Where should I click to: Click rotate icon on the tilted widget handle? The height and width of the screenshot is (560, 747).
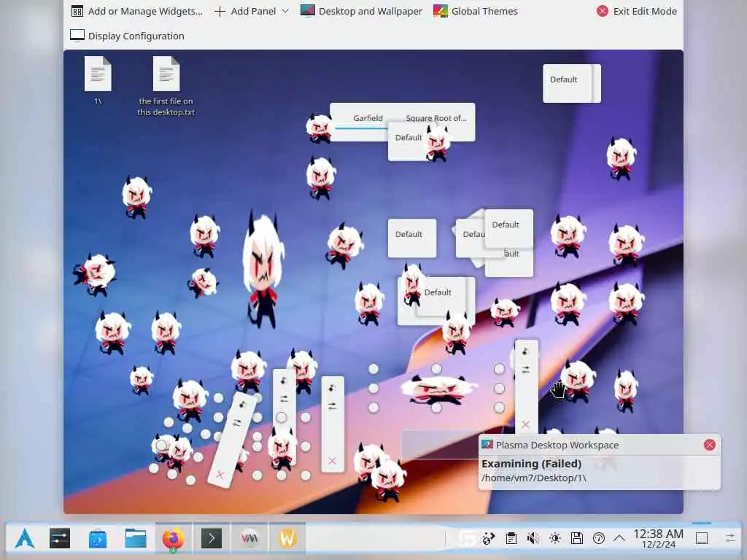(x=242, y=405)
